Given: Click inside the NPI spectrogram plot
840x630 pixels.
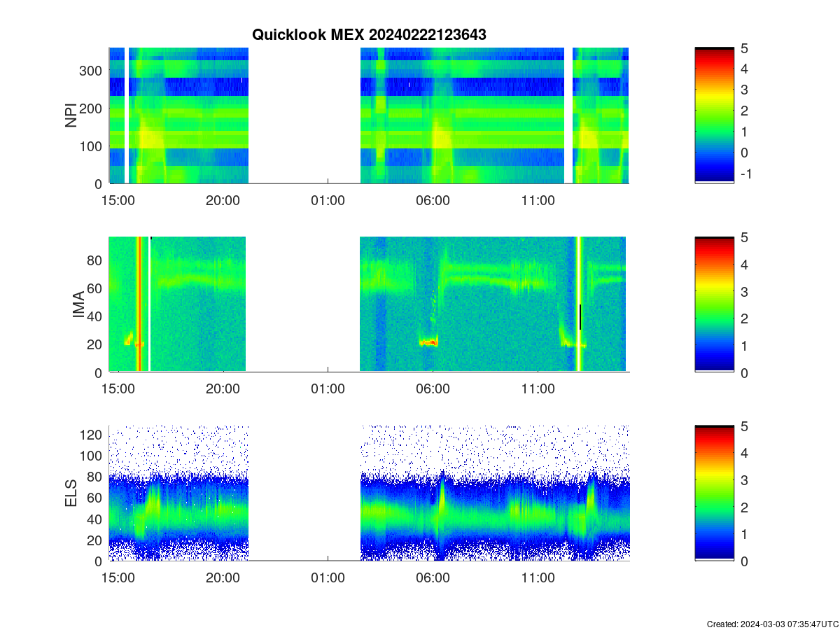Looking at the screenshot, I should click(x=369, y=115).
